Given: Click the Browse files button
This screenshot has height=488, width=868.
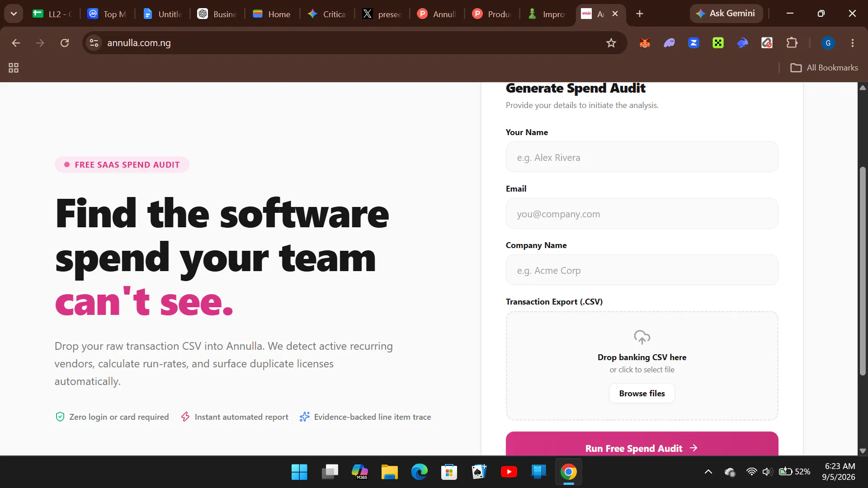Looking at the screenshot, I should coord(642,394).
